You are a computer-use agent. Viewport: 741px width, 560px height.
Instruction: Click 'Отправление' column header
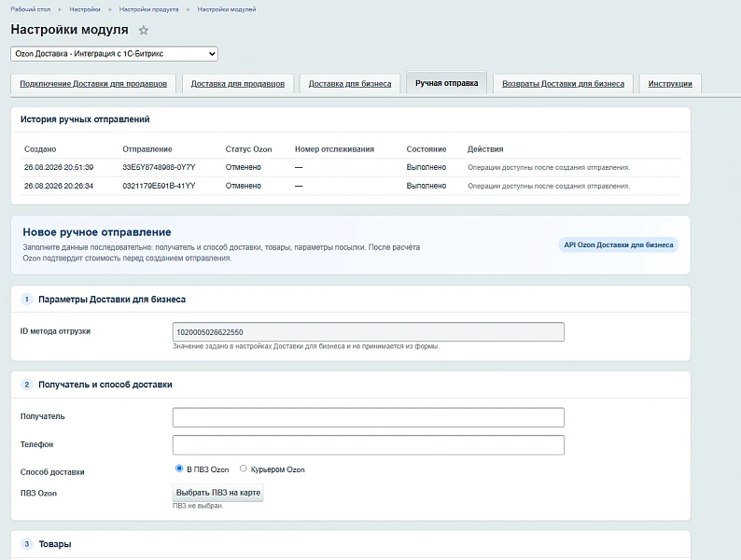[147, 149]
